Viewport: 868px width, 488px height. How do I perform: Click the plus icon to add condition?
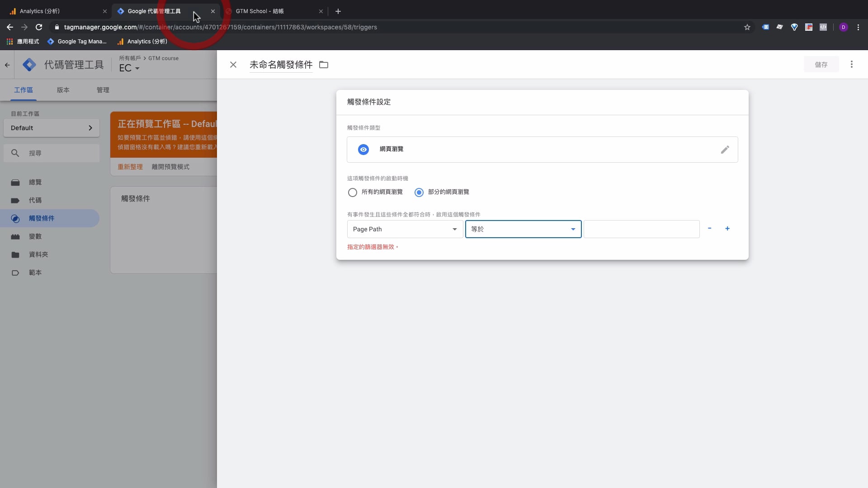click(x=727, y=229)
